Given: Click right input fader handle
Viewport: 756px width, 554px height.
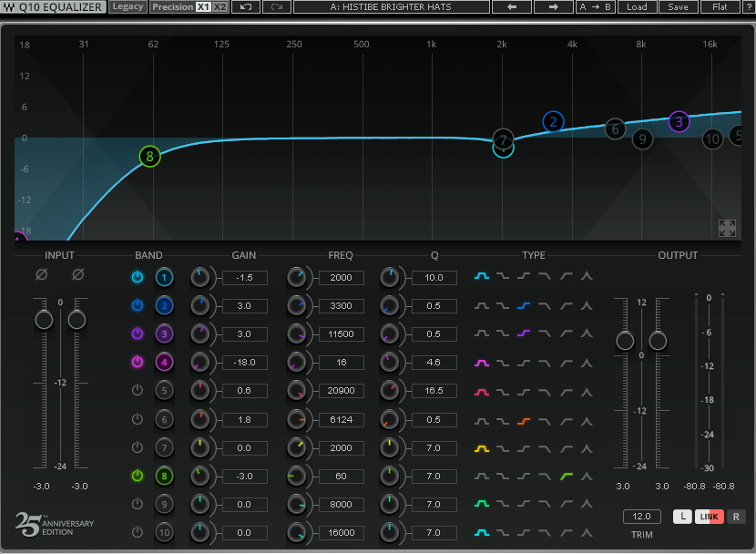Looking at the screenshot, I should pos(77,320).
